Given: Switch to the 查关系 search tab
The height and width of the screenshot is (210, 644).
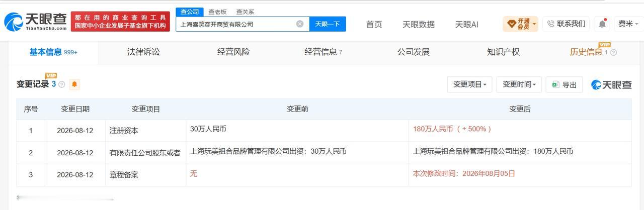Looking at the screenshot, I should tap(245, 12).
